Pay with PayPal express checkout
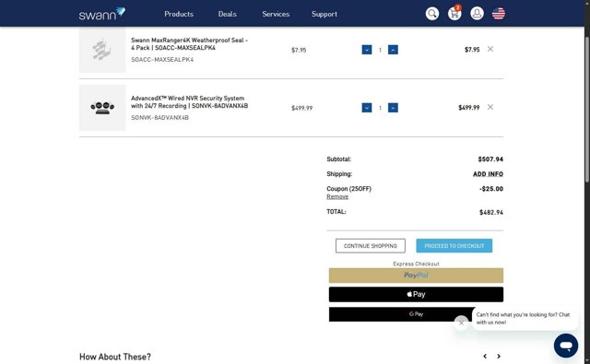The height and width of the screenshot is (364, 590). pos(416,276)
